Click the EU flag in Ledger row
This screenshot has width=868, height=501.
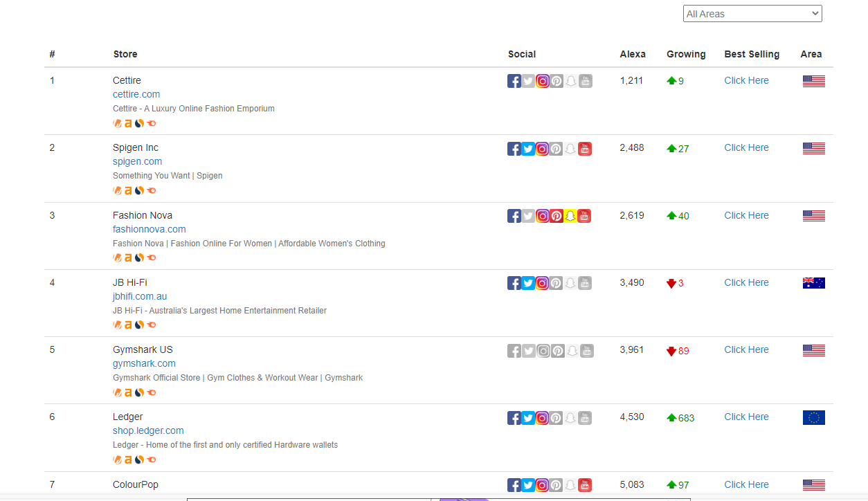point(813,417)
